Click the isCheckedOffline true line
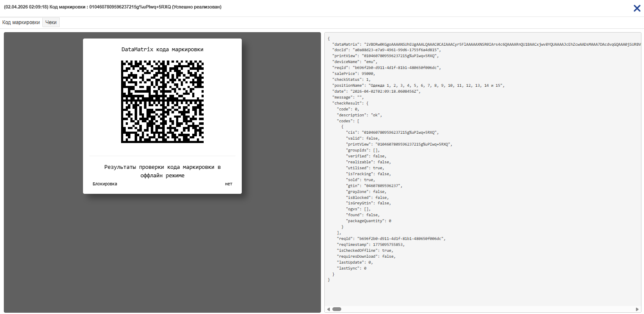The width and height of the screenshot is (644, 314). point(365,251)
